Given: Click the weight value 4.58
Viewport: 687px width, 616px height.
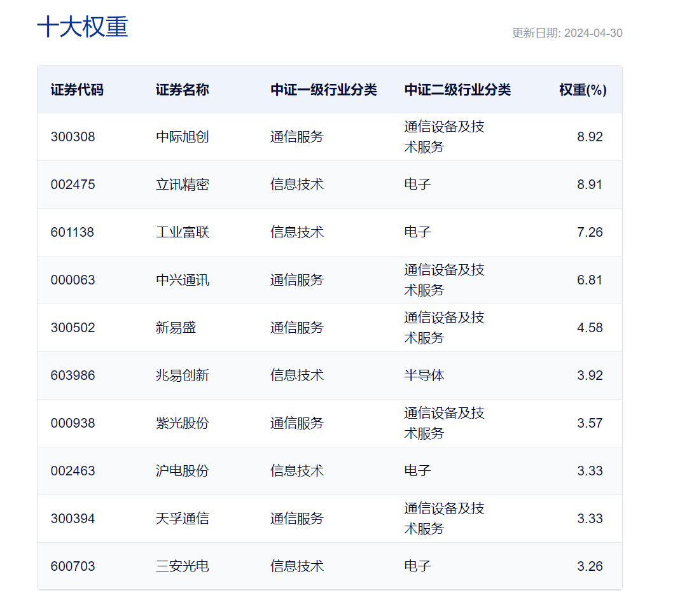Looking at the screenshot, I should 590,328.
